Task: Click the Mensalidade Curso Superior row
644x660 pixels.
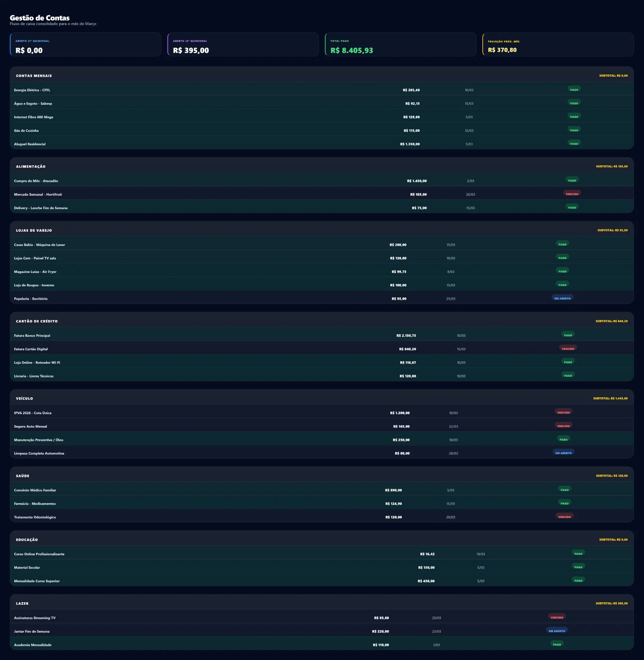Action: [322, 581]
